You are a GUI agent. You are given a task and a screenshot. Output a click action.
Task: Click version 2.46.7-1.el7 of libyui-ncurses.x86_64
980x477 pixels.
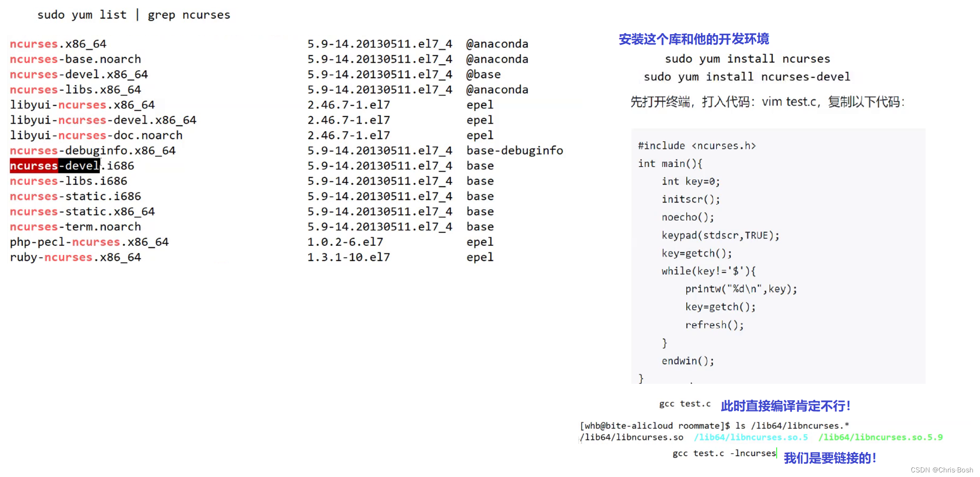coord(349,105)
